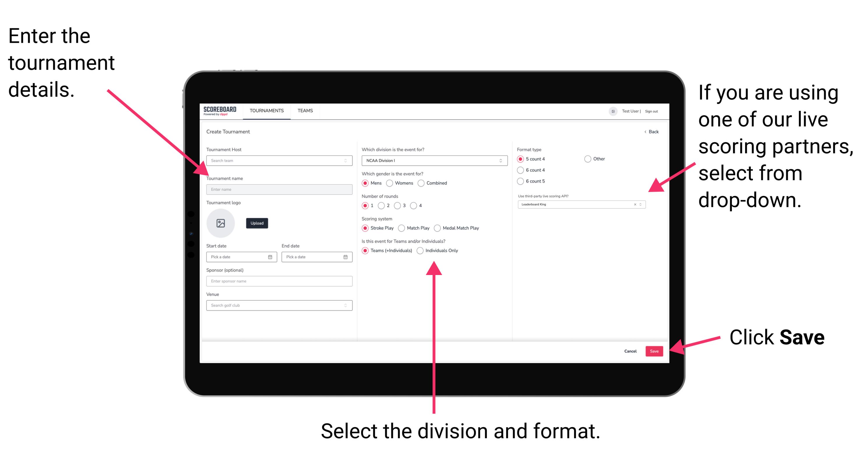Screen dimensions: 868x467
Task: Click the Venue search dropdown icon
Action: [346, 305]
